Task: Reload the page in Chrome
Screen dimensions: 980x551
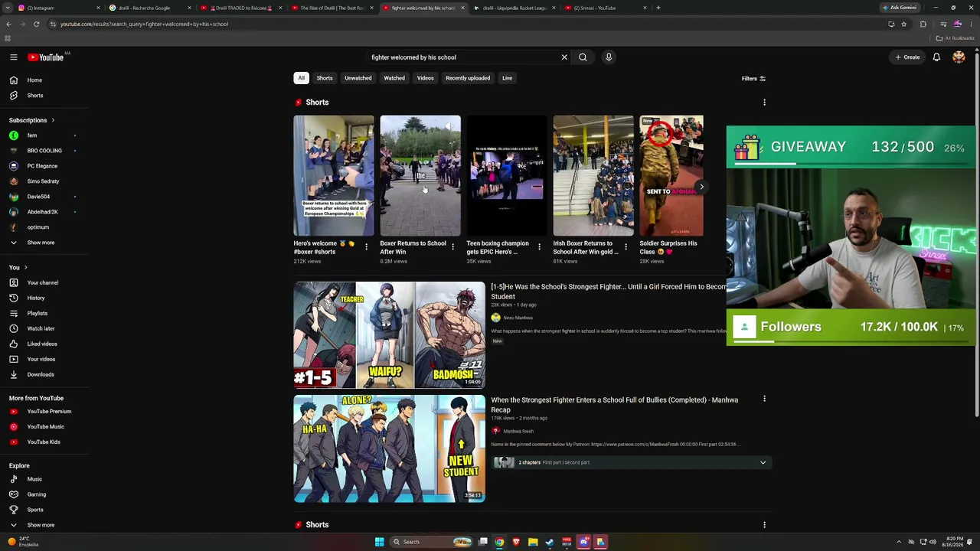Action: pos(36,24)
